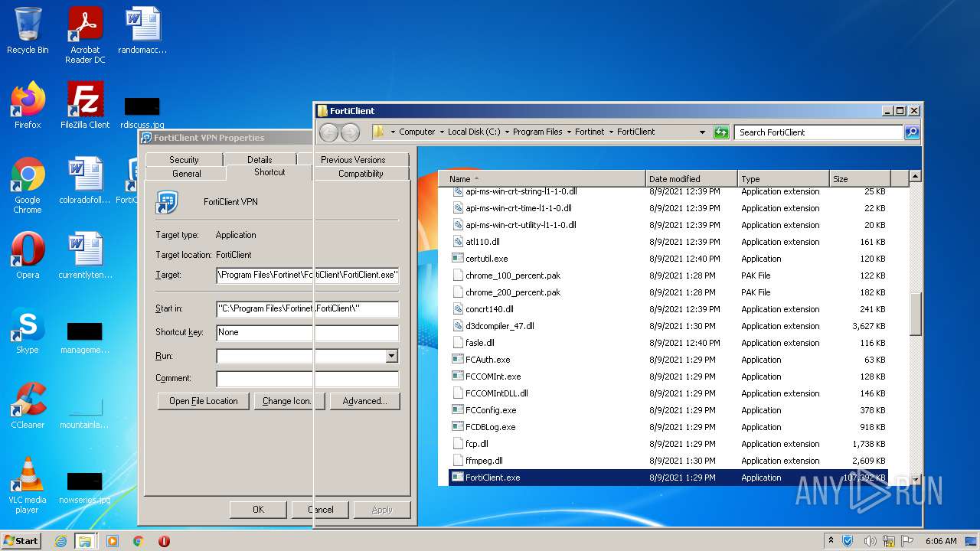Viewport: 980px width, 551px height.
Task: Click the refresh button beside address bar
Action: tap(721, 132)
